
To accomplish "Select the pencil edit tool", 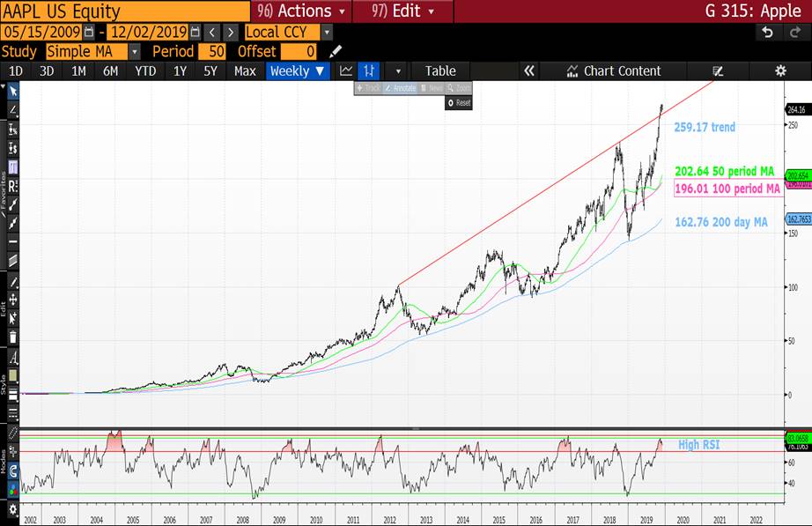I will coord(13,282).
